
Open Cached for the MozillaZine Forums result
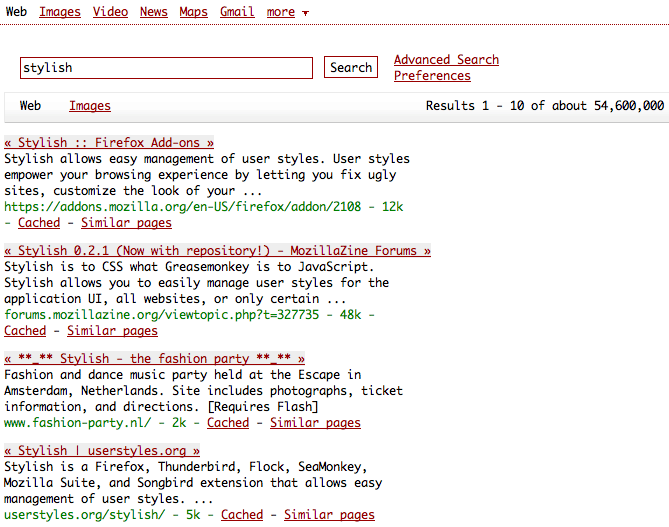coord(25,331)
